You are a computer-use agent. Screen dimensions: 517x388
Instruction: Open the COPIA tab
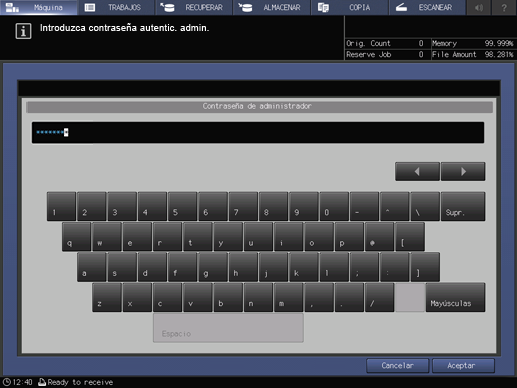click(350, 7)
